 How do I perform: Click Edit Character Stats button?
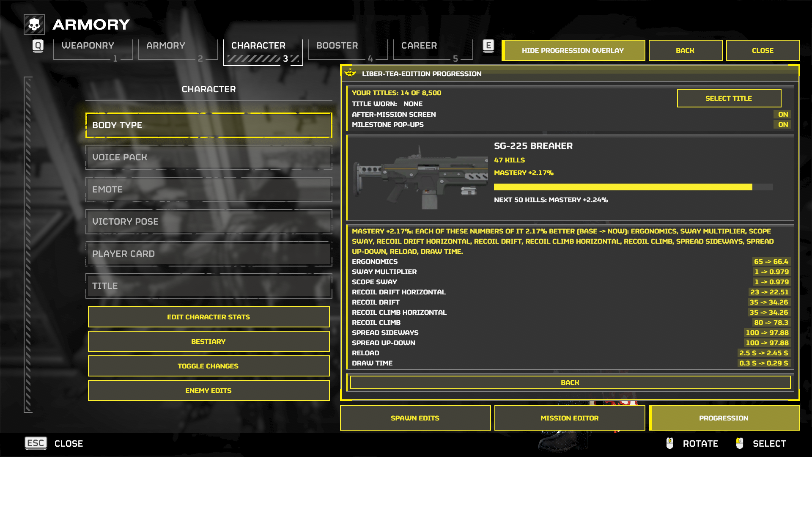pos(208,317)
